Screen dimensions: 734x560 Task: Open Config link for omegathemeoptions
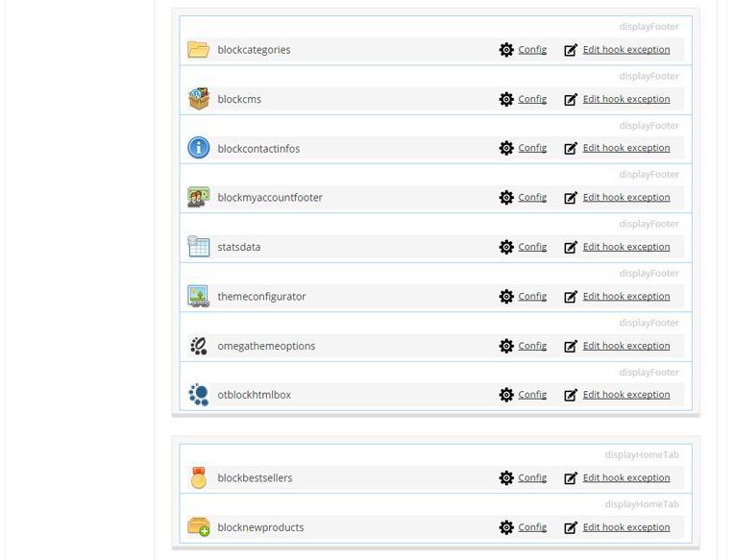click(532, 346)
